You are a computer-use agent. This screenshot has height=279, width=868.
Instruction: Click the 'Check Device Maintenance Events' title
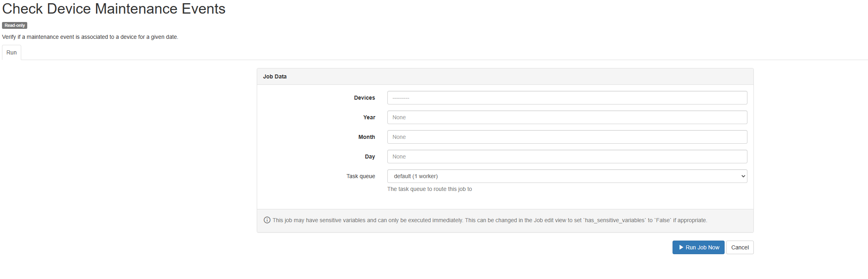tap(114, 9)
